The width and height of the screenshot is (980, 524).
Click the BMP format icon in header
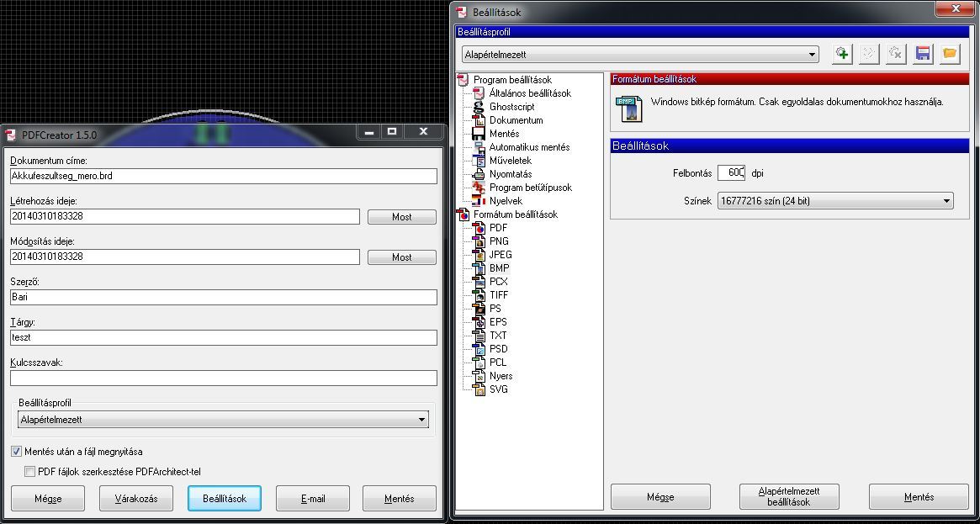tap(628, 108)
